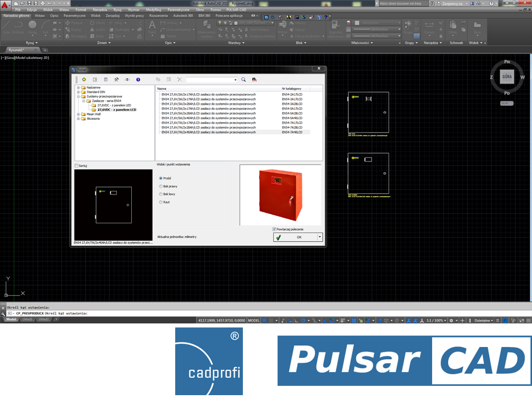
Task: Select the Line (Linia) tool in ribbon
Action: tap(6, 27)
